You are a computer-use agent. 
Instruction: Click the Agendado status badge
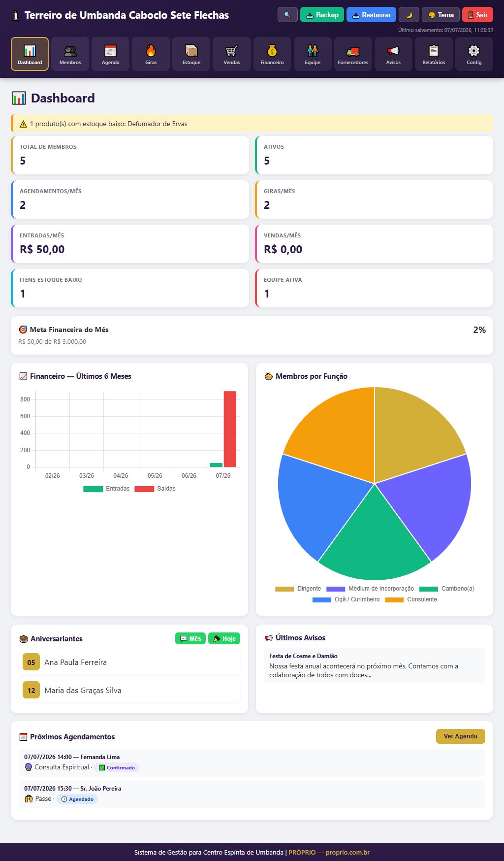click(x=77, y=799)
